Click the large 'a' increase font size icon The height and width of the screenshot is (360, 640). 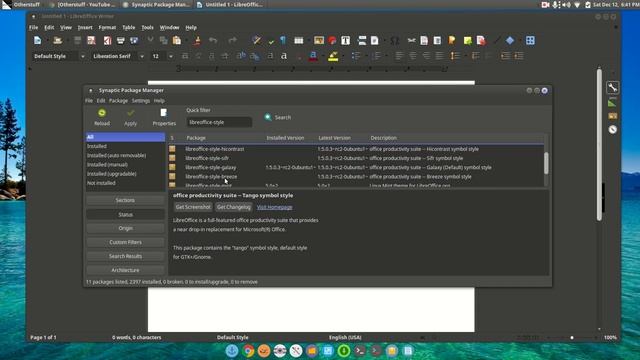(x=284, y=56)
